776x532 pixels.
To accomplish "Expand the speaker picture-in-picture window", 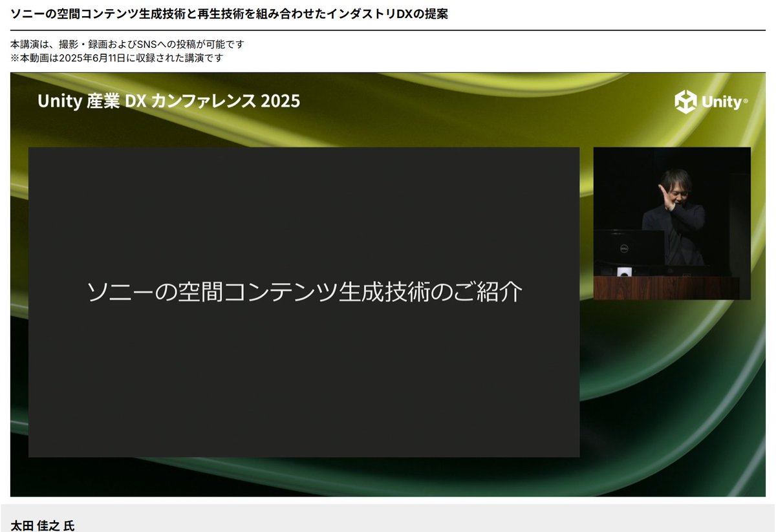I will click(x=673, y=223).
